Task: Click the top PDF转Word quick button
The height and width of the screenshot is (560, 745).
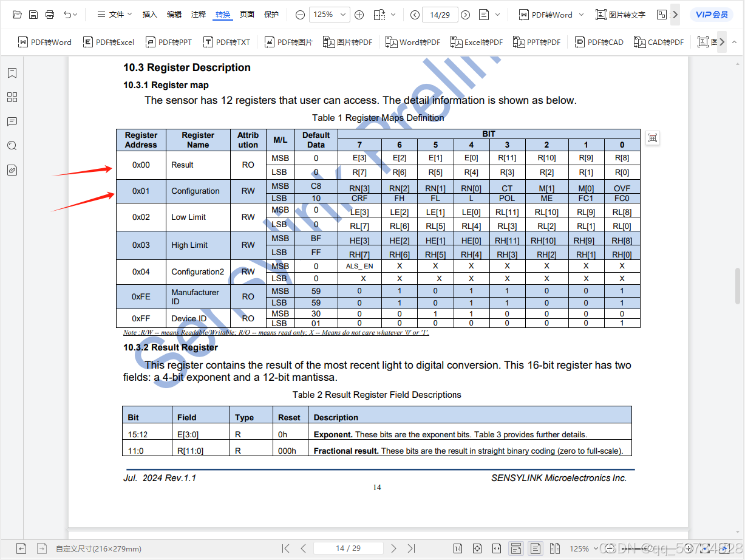Action: point(546,15)
